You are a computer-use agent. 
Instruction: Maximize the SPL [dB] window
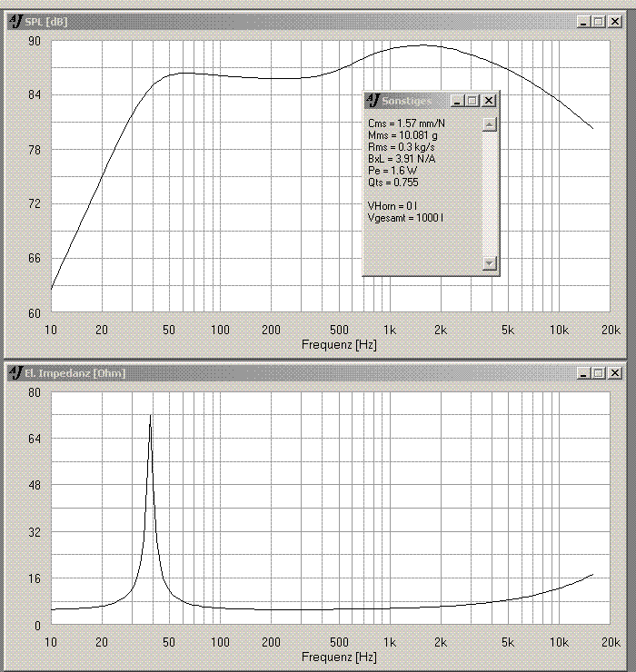pos(599,22)
